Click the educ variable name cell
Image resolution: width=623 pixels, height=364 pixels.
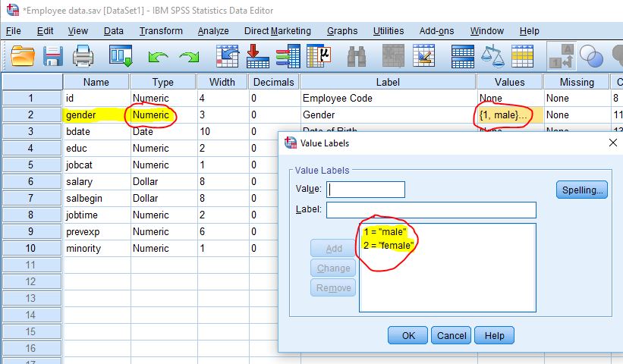point(96,149)
